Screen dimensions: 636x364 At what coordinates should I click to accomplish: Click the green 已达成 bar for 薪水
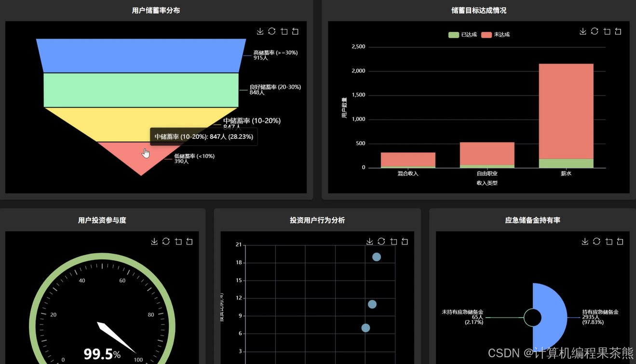point(566,163)
